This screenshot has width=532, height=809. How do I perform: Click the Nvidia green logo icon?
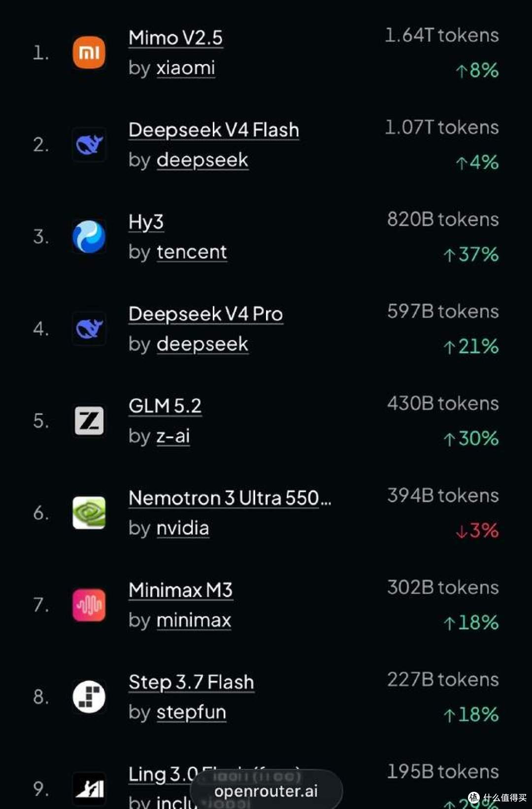[x=89, y=513]
